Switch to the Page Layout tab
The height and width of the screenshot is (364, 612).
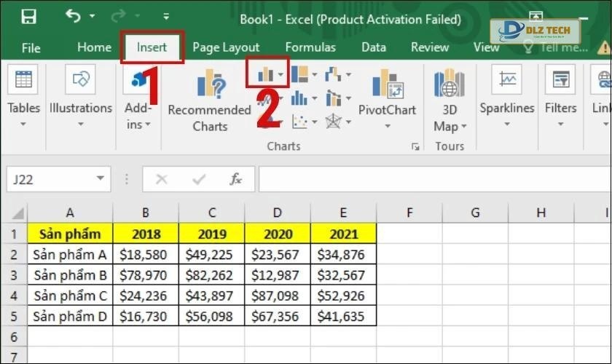point(226,47)
